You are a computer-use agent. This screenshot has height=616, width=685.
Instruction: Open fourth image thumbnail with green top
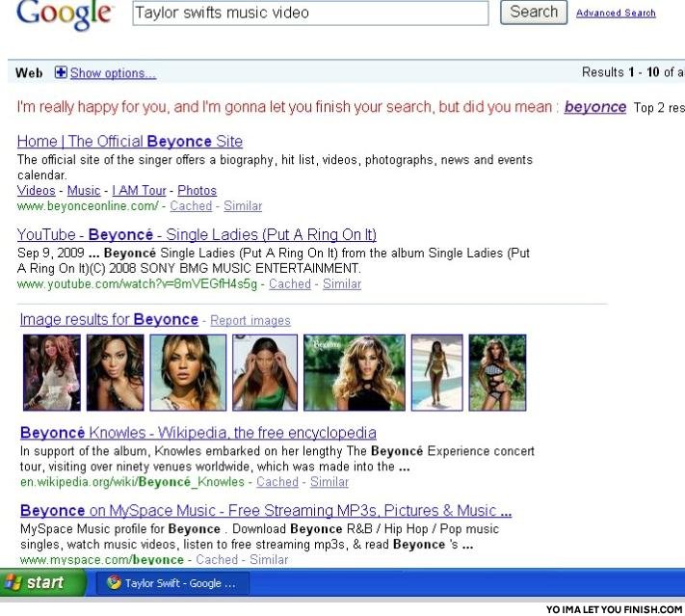(x=265, y=372)
